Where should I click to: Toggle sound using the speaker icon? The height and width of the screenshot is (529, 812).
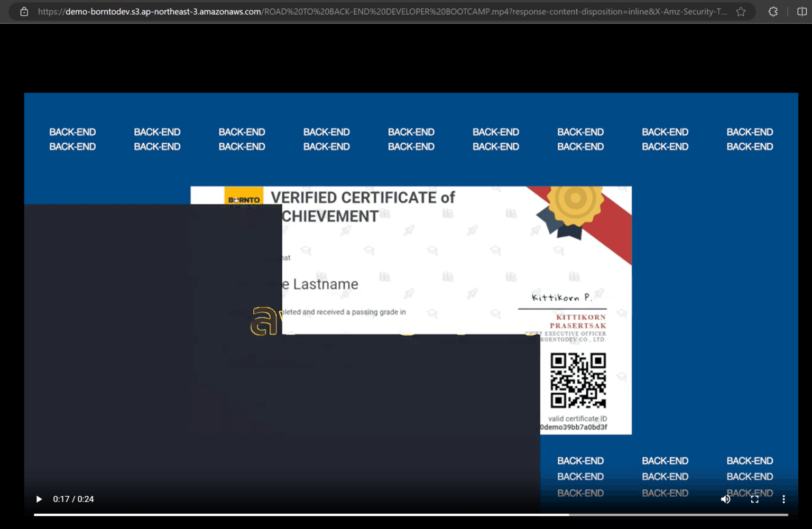coord(725,499)
